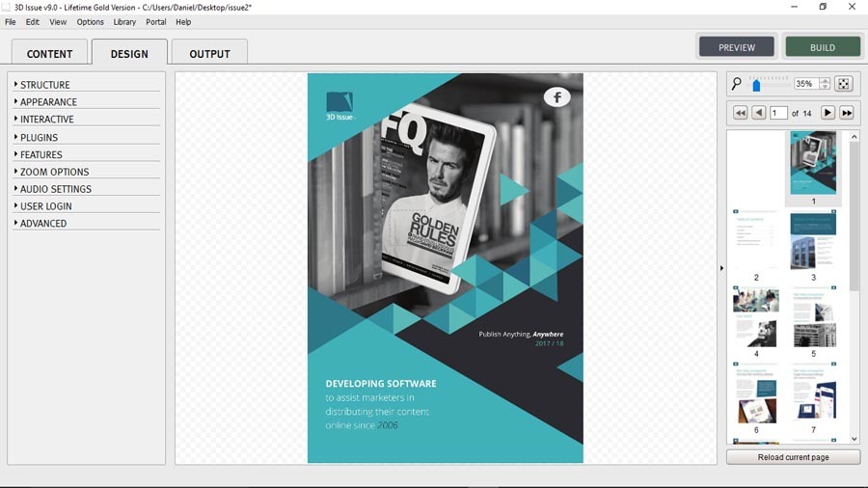This screenshot has height=488, width=868.
Task: Open the File menu
Action: [x=11, y=22]
